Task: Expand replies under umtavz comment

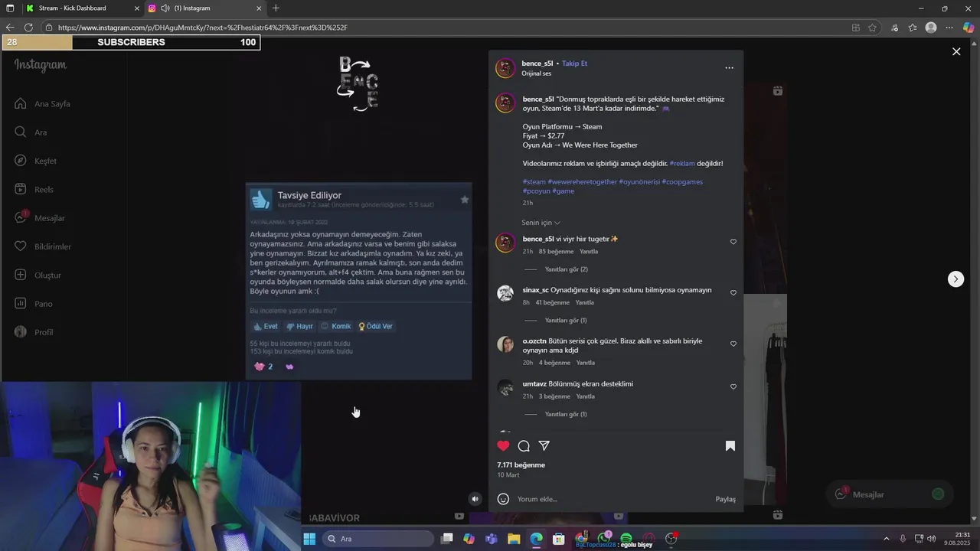Action: (x=565, y=414)
